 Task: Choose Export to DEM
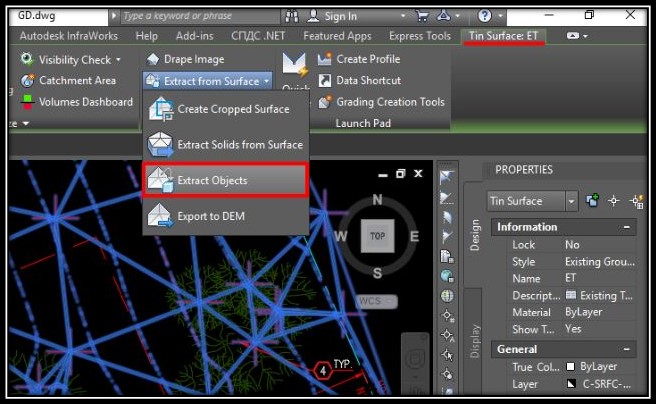click(x=225, y=216)
